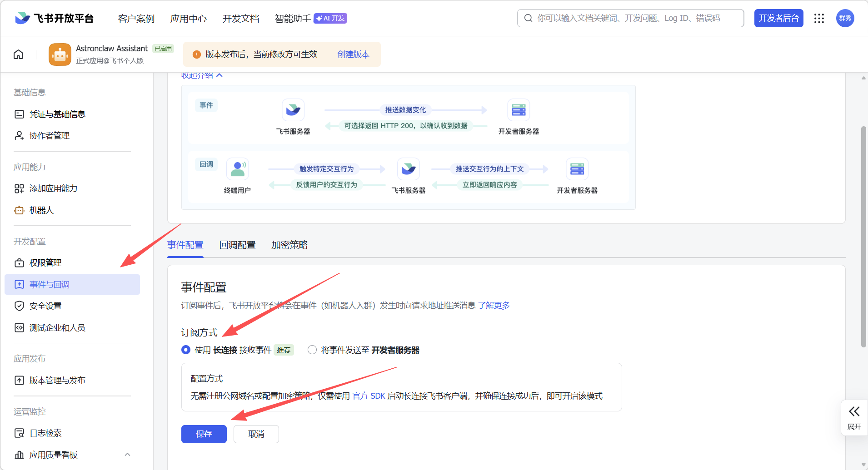Open 添加应用能力 settings
Screen dimensions: 868x470
point(53,188)
